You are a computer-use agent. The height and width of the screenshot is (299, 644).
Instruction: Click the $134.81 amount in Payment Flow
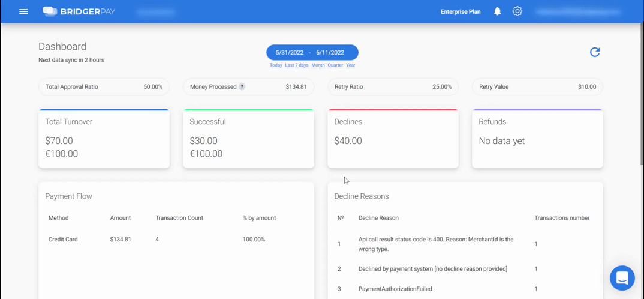click(121, 240)
